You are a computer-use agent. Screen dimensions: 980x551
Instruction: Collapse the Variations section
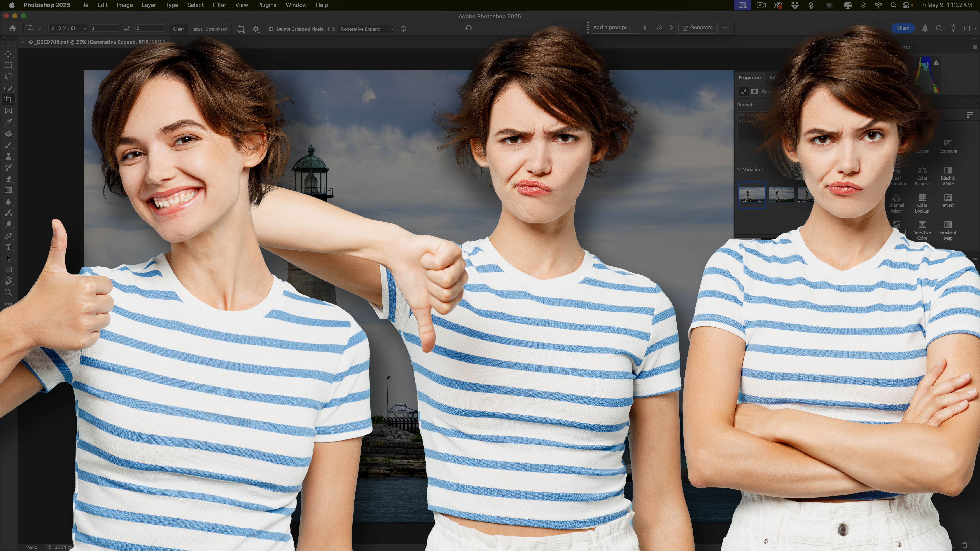point(739,169)
